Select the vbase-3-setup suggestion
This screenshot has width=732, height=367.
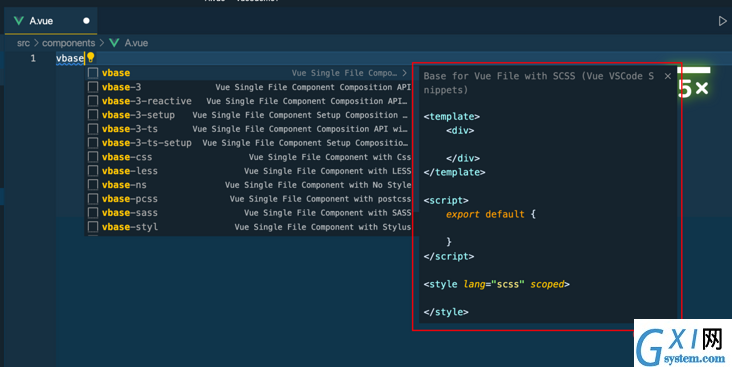point(249,115)
